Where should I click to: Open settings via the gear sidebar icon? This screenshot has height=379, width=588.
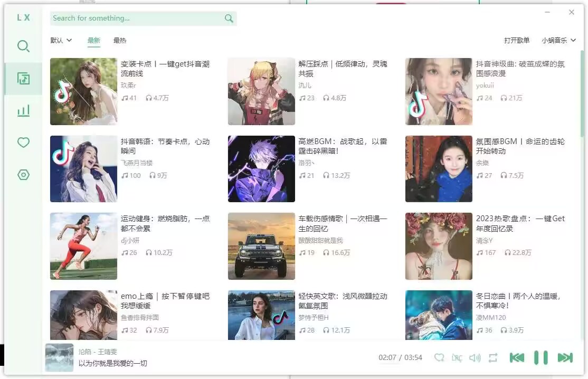tap(23, 175)
